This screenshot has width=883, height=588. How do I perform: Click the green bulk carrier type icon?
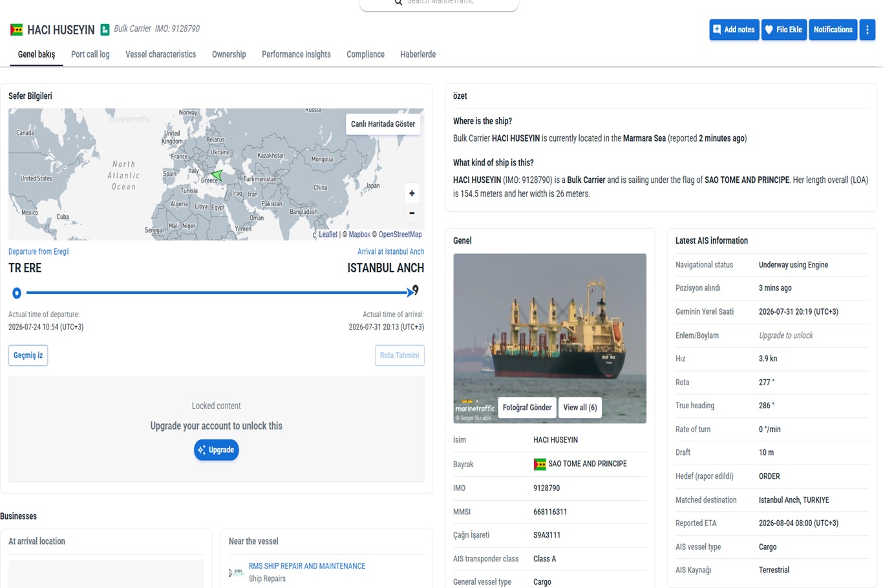click(x=105, y=30)
